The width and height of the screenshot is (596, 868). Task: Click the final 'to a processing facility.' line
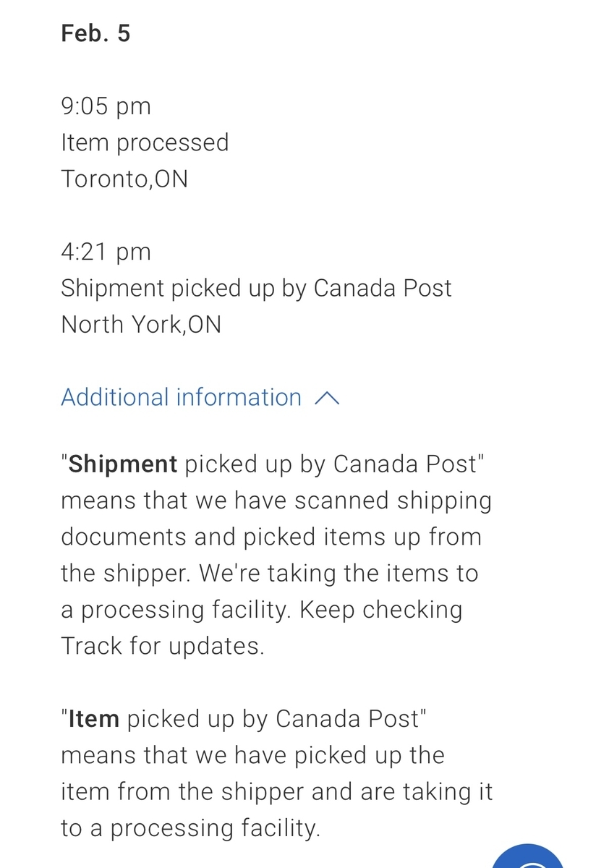(190, 828)
